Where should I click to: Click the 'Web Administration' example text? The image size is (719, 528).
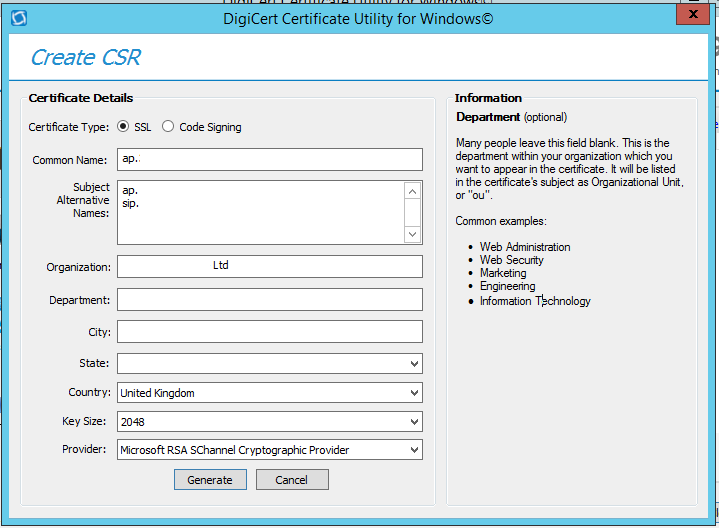(x=525, y=247)
